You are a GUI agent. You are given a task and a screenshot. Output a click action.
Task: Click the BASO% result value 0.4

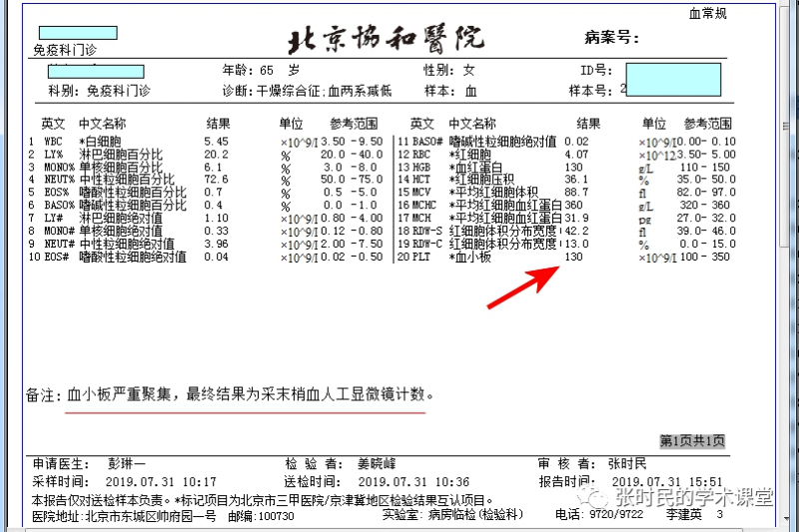(213, 205)
